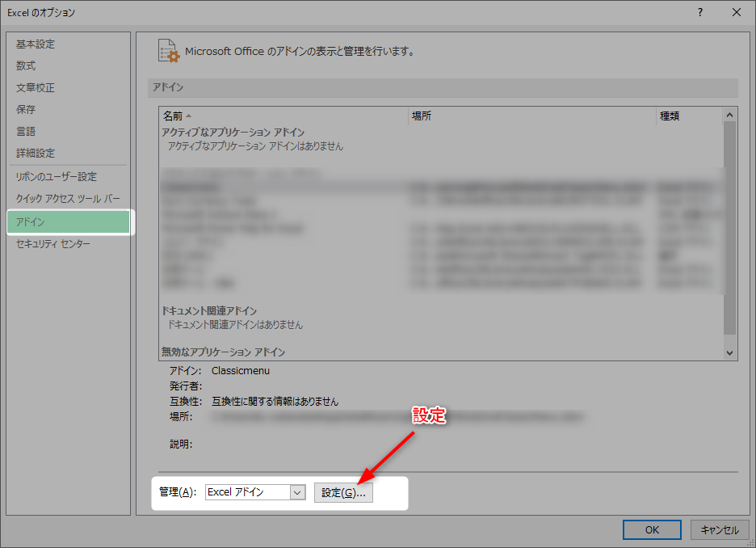The width and height of the screenshot is (756, 548).
Task: Select the アドイン category
Action: [x=69, y=222]
